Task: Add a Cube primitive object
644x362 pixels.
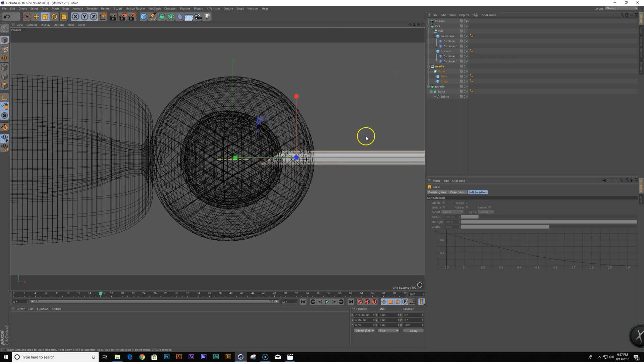Action: (144, 17)
